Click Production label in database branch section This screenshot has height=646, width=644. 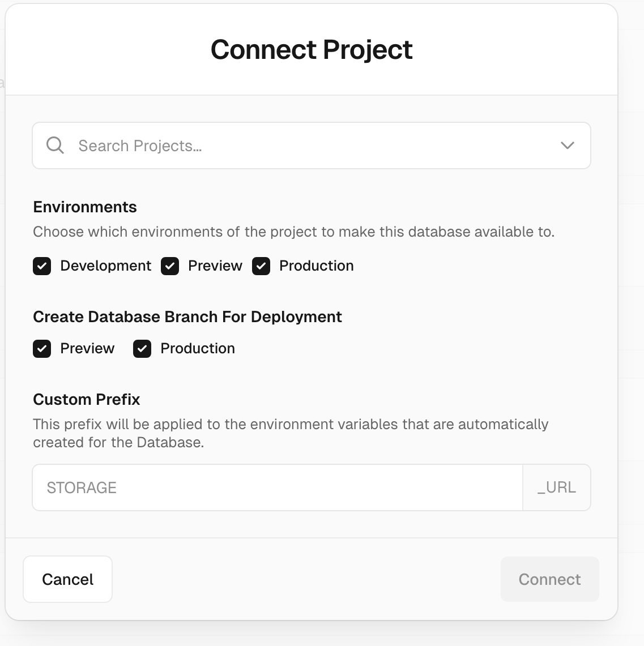197,349
